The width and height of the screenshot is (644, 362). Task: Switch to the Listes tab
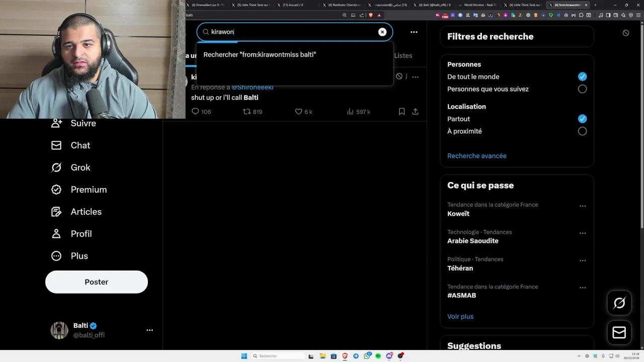pyautogui.click(x=403, y=56)
